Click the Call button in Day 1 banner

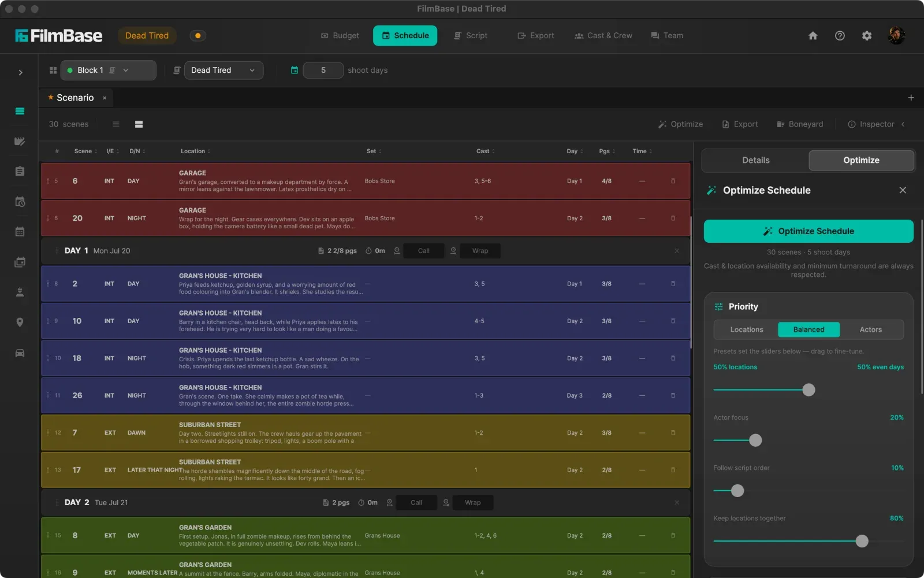pyautogui.click(x=424, y=251)
